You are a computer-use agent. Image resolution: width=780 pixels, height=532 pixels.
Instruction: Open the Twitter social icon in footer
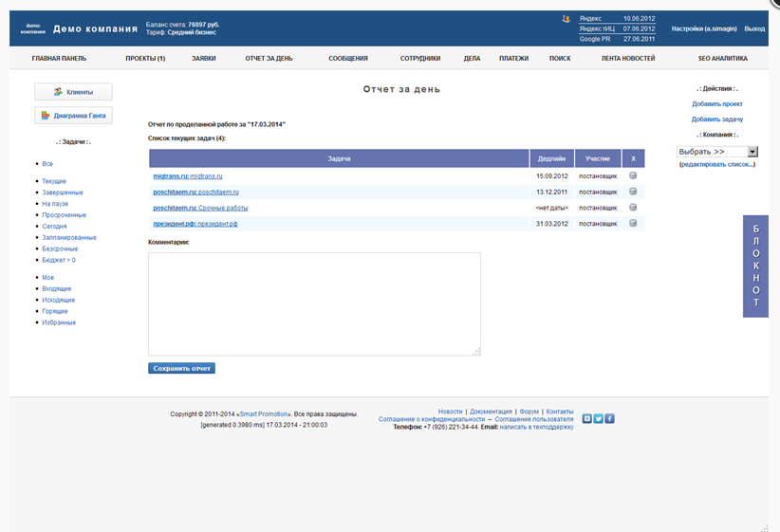[x=599, y=418]
